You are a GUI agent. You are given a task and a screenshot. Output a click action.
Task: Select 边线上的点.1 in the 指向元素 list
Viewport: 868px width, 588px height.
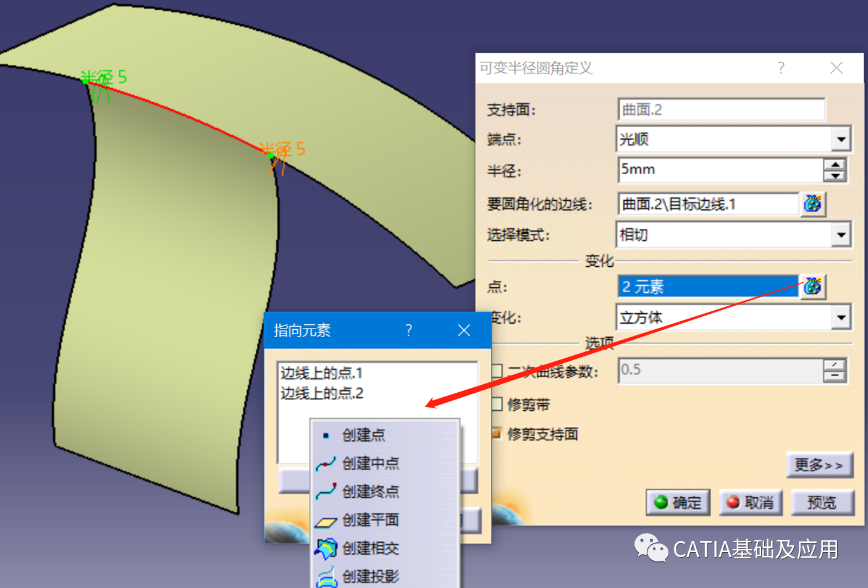pos(322,373)
